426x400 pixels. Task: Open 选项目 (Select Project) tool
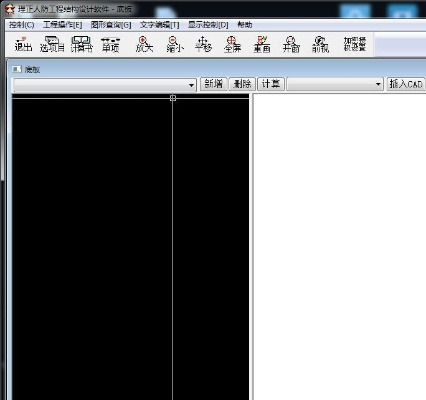click(x=52, y=44)
